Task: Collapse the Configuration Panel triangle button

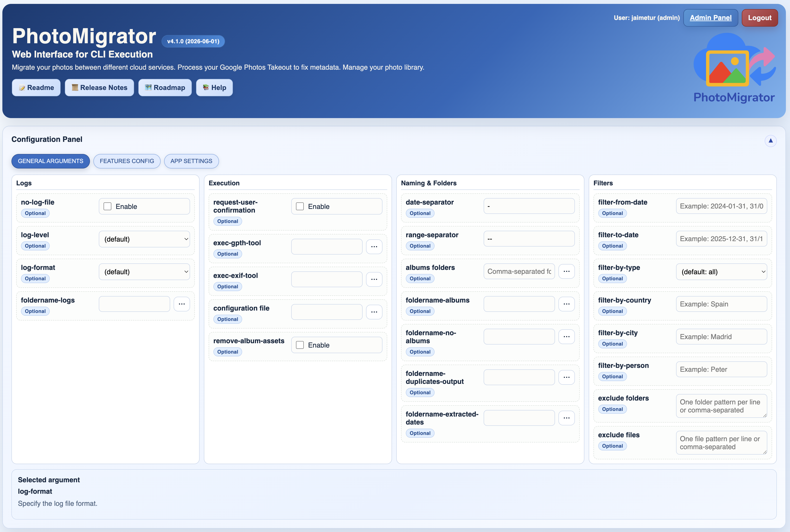Action: (x=770, y=141)
